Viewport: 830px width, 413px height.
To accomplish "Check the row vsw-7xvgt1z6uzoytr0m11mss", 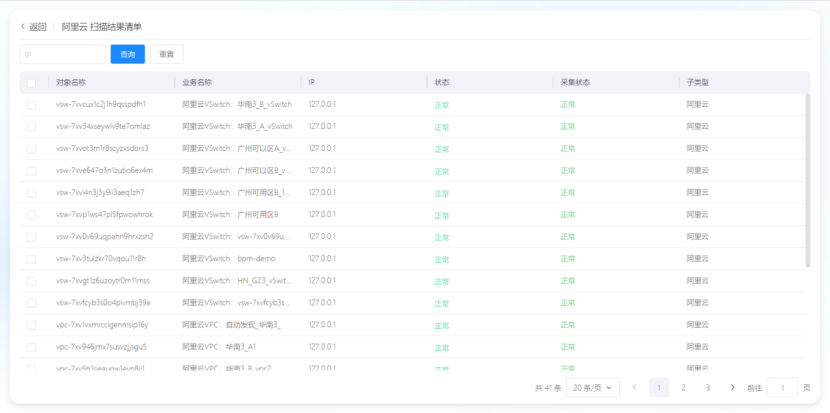I will click(31, 281).
